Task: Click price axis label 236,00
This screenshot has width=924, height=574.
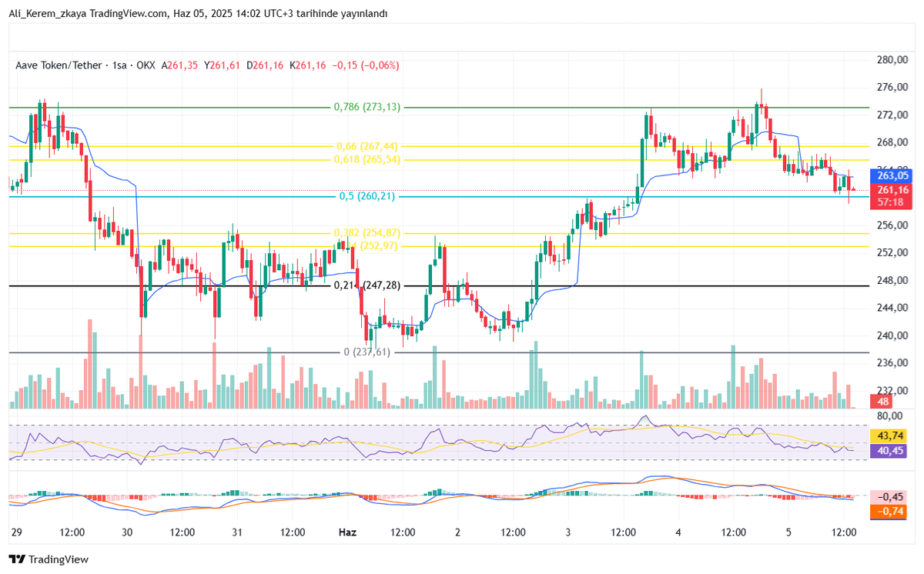Action: (892, 362)
